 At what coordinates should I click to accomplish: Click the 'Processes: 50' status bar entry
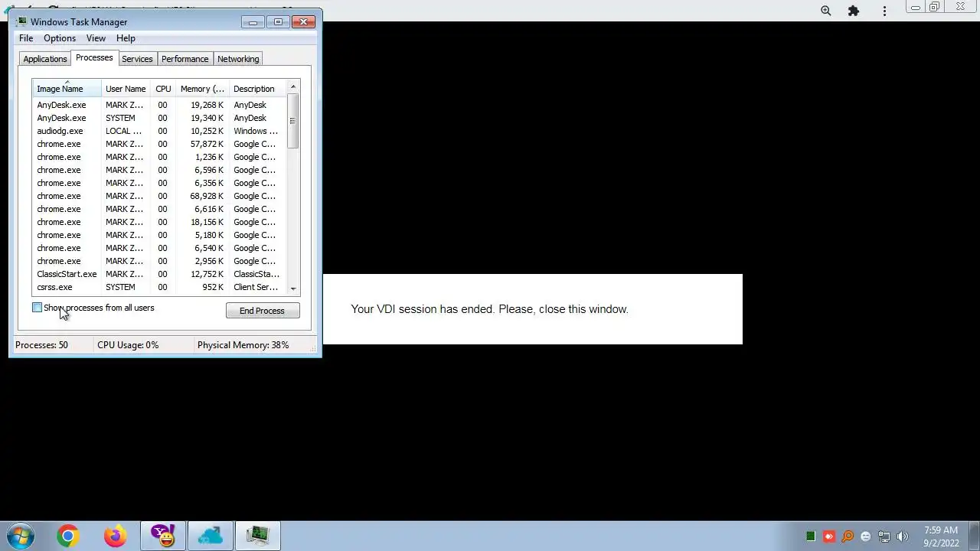pos(41,345)
